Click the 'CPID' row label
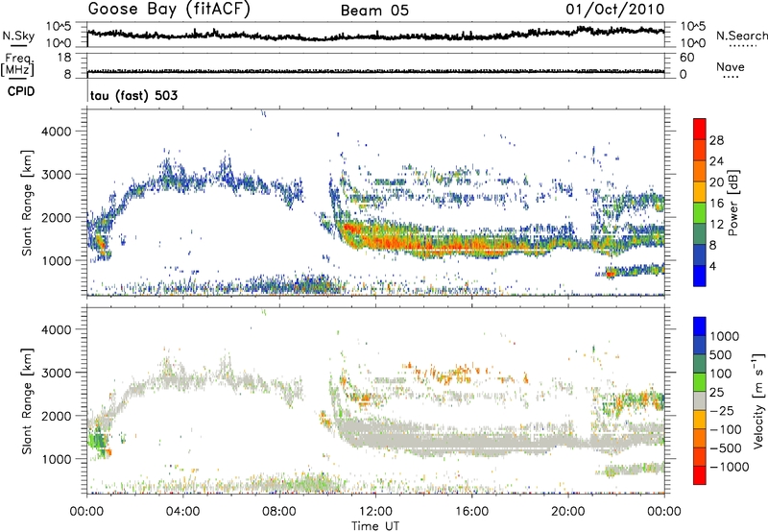 (x=21, y=91)
